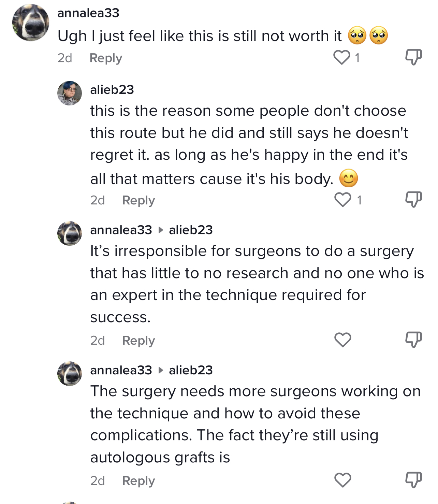Dislike alieb23's reply comment

coord(413,199)
